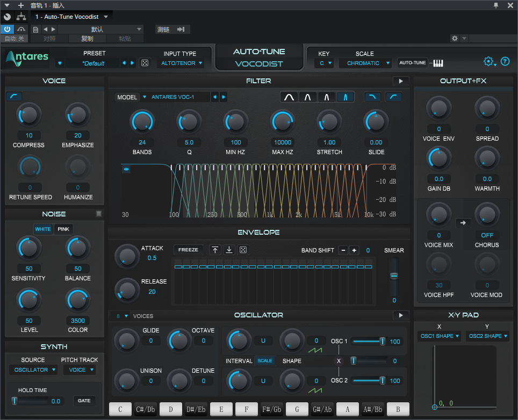Click the Voice Mix to Chorus arrow
Image resolution: width=518 pixels, height=420 pixels.
tap(463, 223)
